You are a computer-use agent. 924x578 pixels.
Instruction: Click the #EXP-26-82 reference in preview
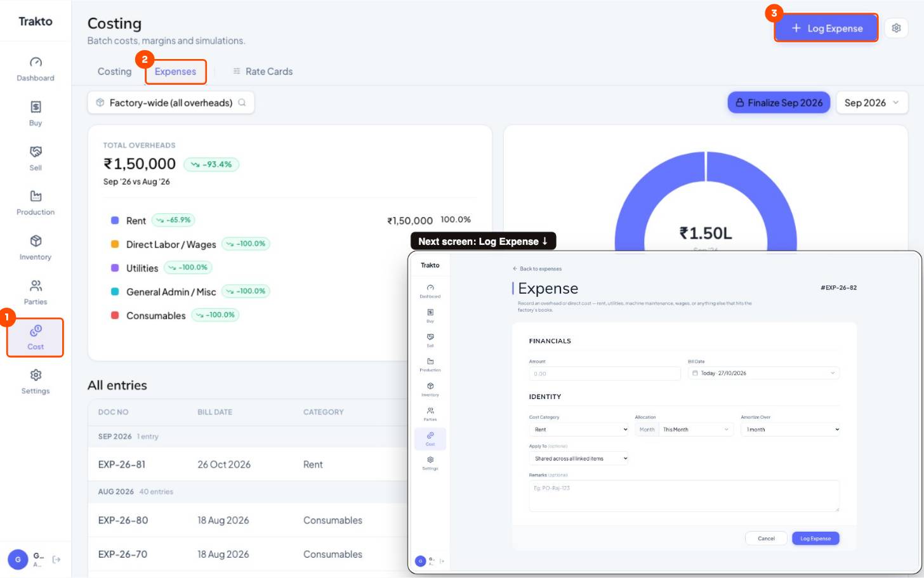click(838, 288)
